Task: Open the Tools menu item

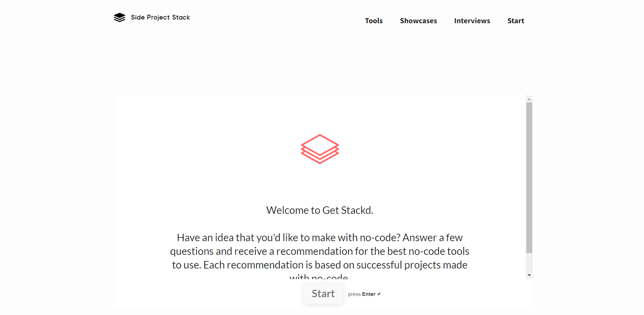Action: click(x=374, y=21)
